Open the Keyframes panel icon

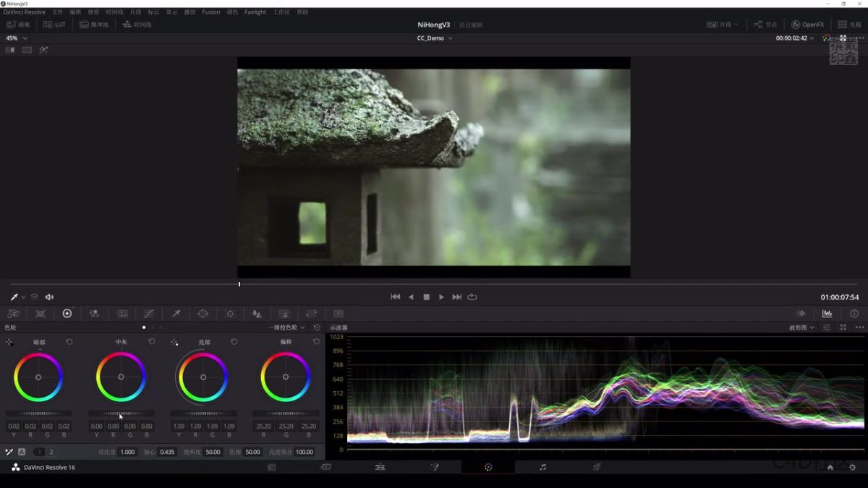pyautogui.click(x=801, y=314)
